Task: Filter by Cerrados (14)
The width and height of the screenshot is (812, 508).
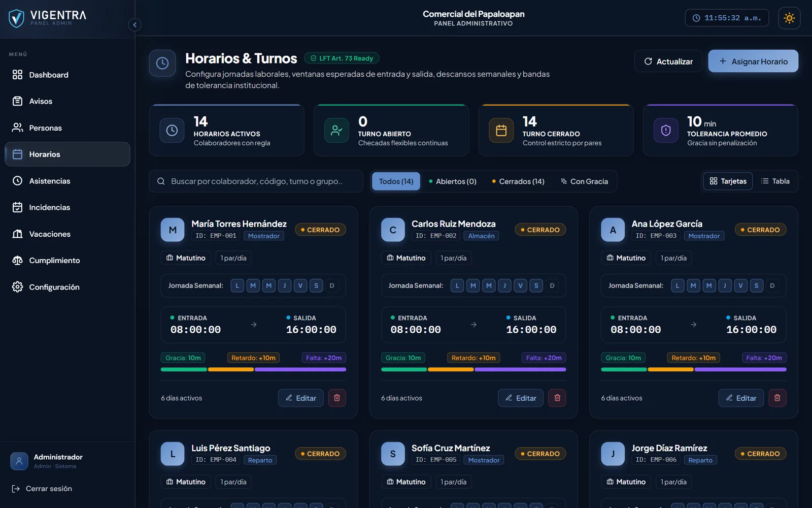Action: click(518, 181)
